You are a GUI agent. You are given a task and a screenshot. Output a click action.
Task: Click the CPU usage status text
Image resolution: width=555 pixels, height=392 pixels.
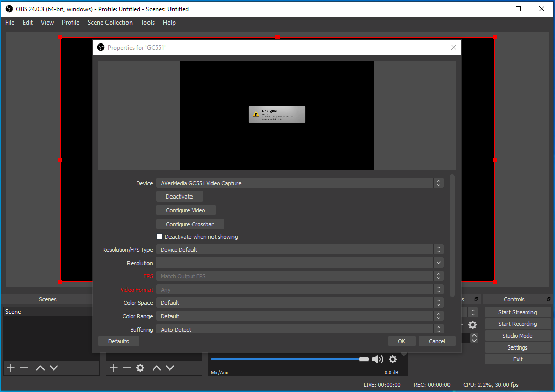coord(491,384)
